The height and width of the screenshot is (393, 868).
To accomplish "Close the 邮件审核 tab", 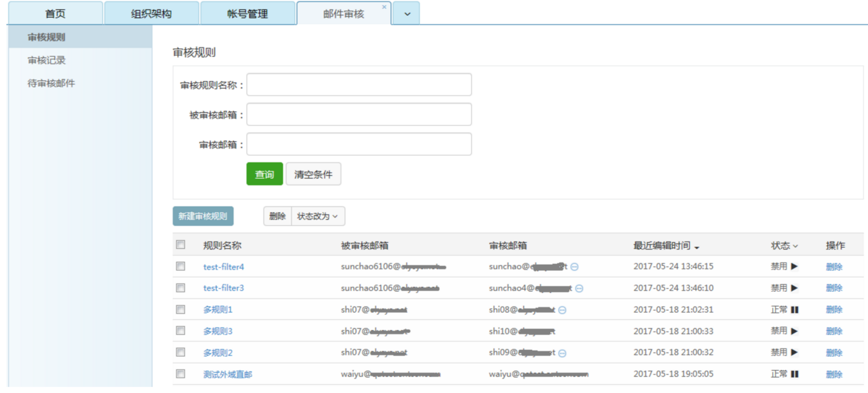I will [384, 7].
